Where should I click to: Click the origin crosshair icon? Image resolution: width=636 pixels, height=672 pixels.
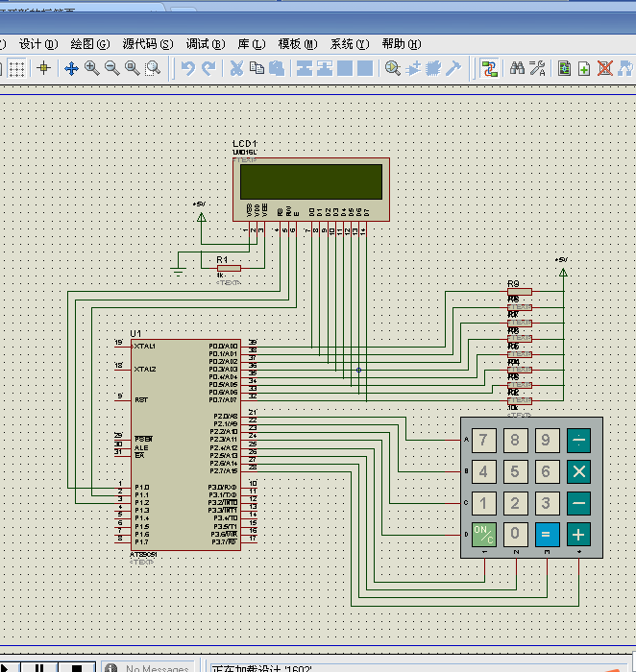(x=43, y=68)
